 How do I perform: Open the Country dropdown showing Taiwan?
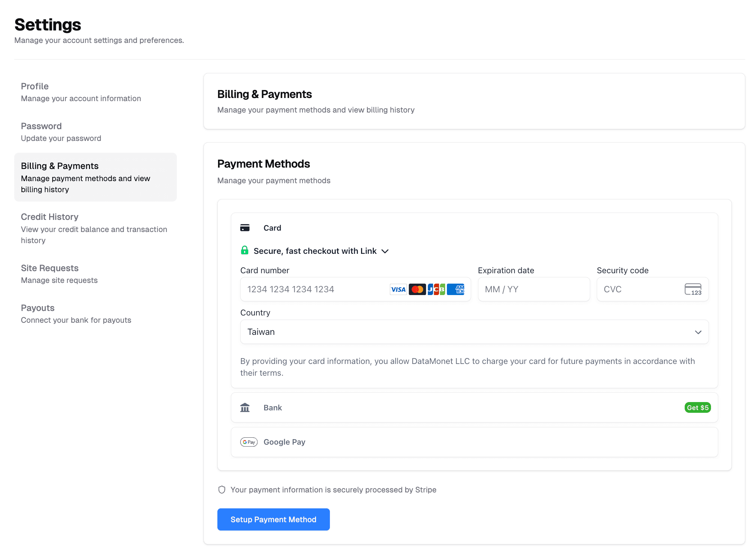(474, 332)
